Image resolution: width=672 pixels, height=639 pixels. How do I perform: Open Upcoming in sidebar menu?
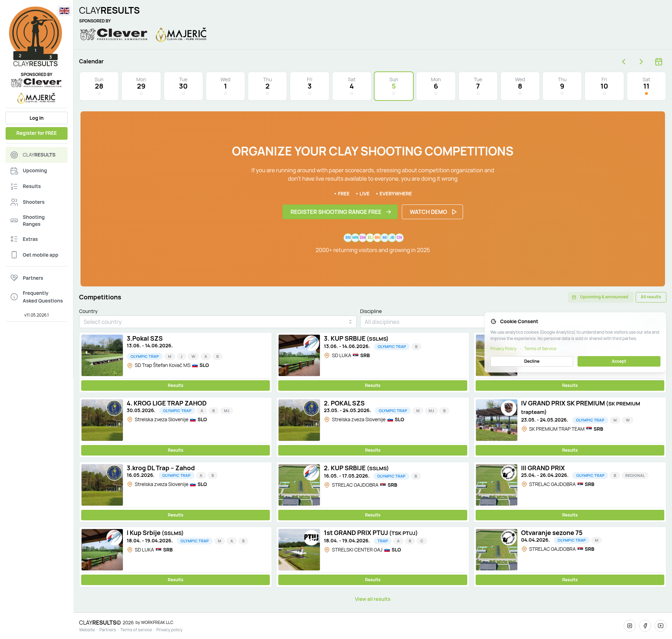click(36, 171)
